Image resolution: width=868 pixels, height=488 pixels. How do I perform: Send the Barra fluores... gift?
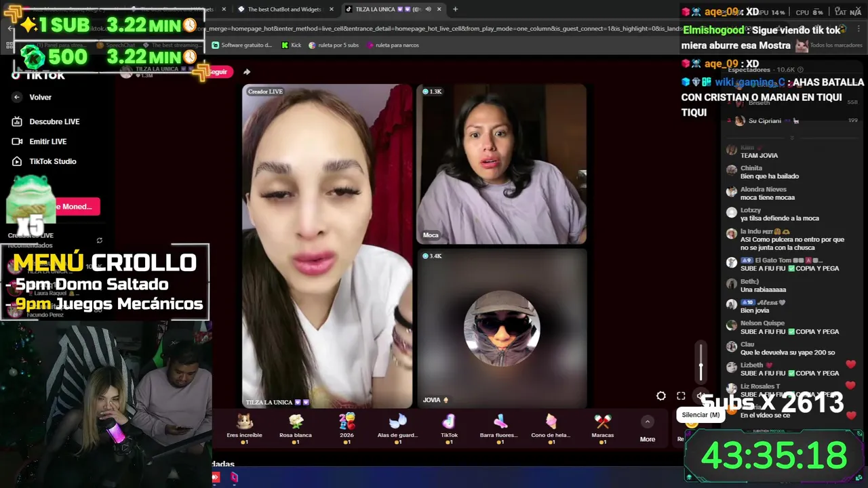pos(499,428)
